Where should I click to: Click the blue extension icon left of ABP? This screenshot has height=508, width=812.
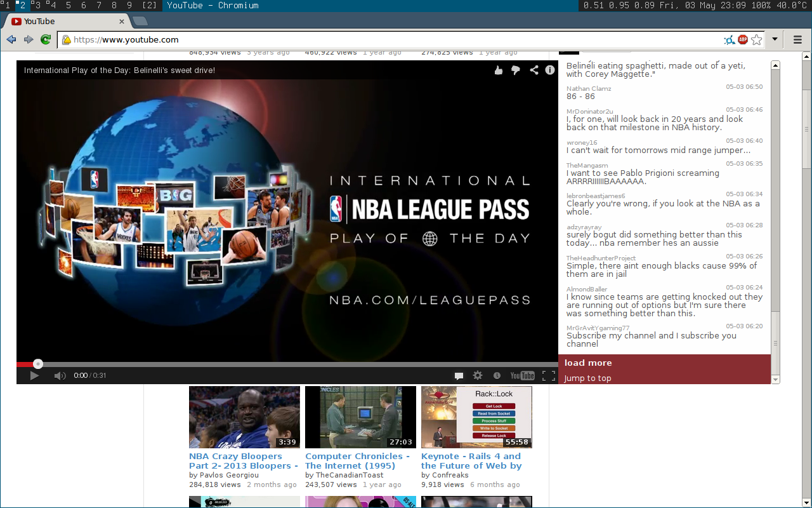coord(730,40)
